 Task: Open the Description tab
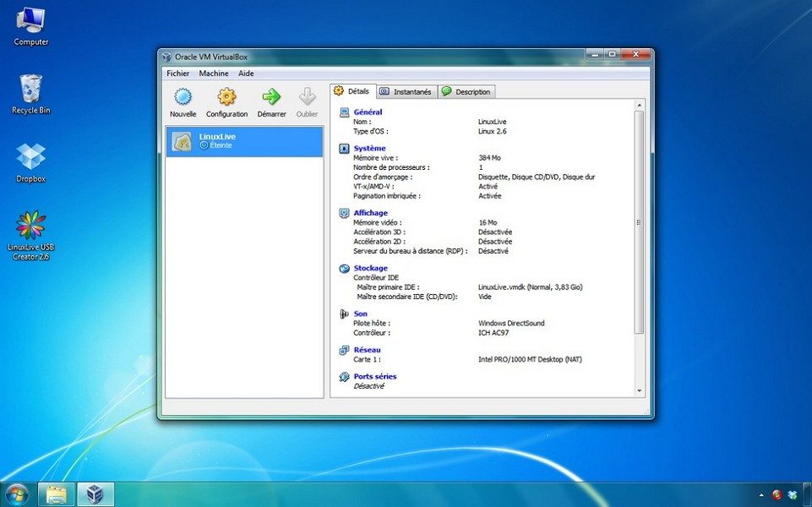pos(466,91)
